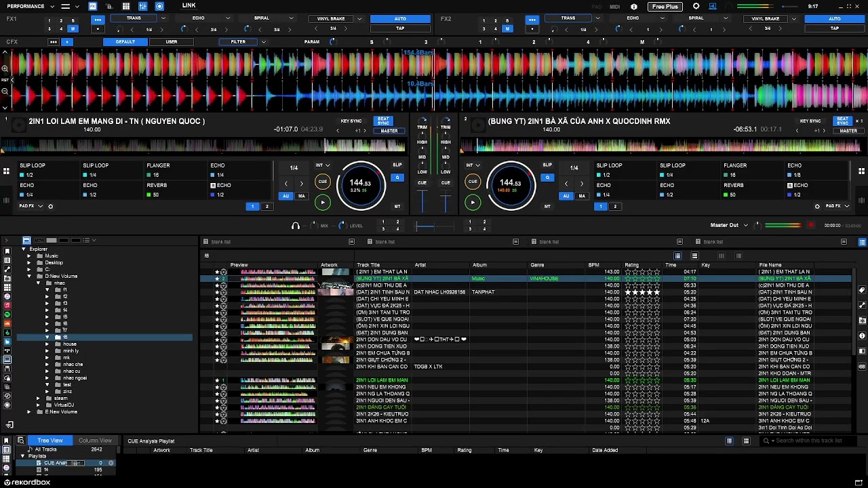Select 'nhac che' folder in tree

(x=73, y=364)
